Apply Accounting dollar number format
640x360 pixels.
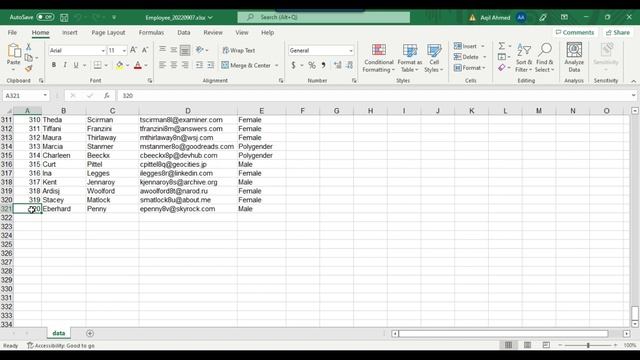[x=293, y=65]
